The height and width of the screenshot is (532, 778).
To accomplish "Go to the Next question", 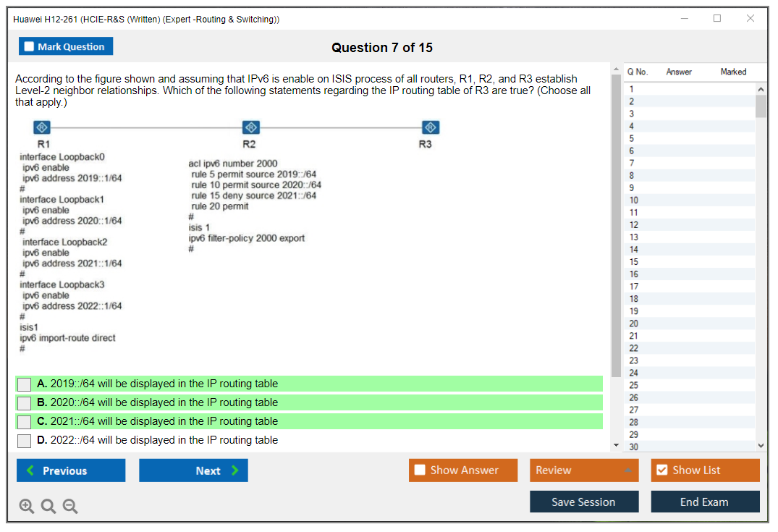I will tap(193, 470).
